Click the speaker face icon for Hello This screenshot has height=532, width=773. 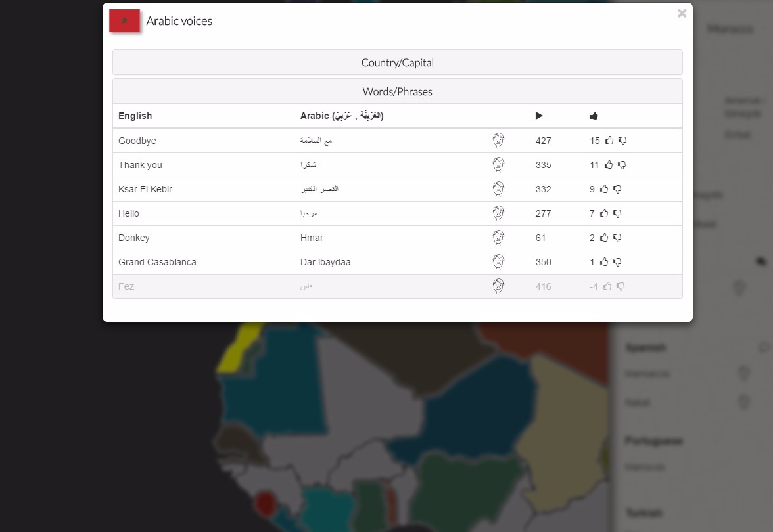(498, 213)
